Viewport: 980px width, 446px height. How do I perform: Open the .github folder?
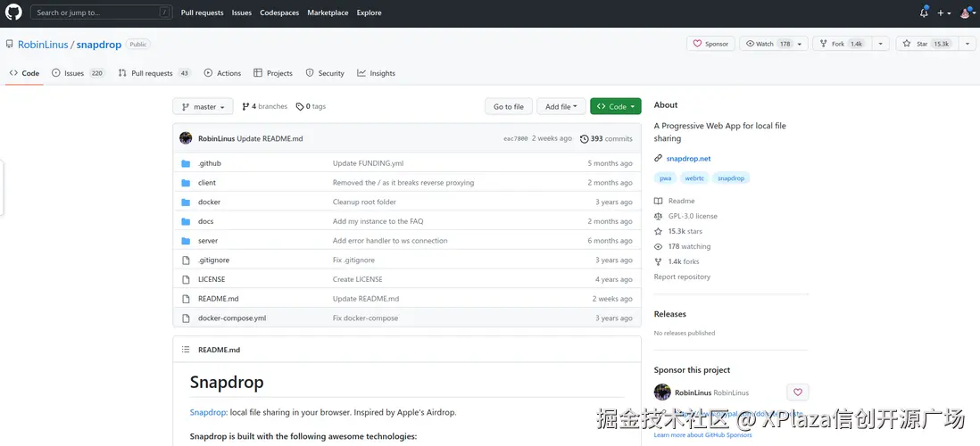pyautogui.click(x=210, y=163)
